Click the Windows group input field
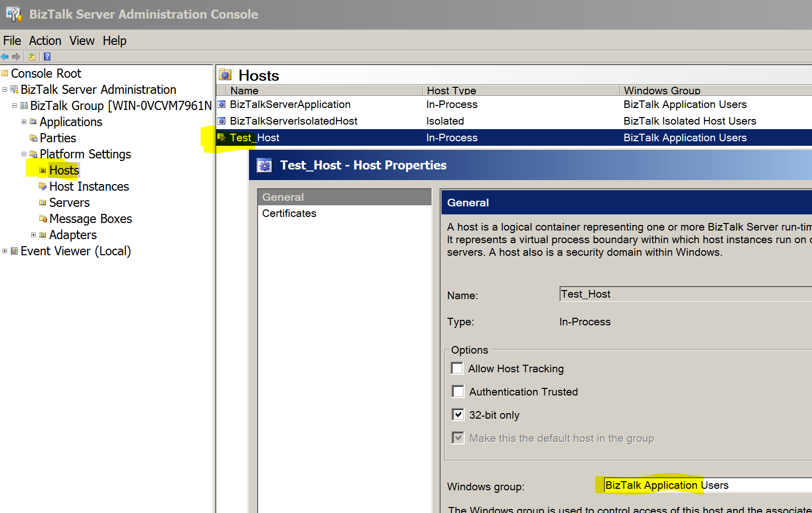812x513 pixels. [708, 485]
